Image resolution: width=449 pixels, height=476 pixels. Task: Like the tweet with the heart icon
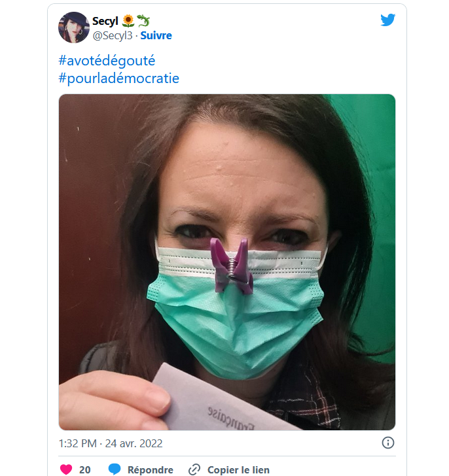(x=66, y=469)
